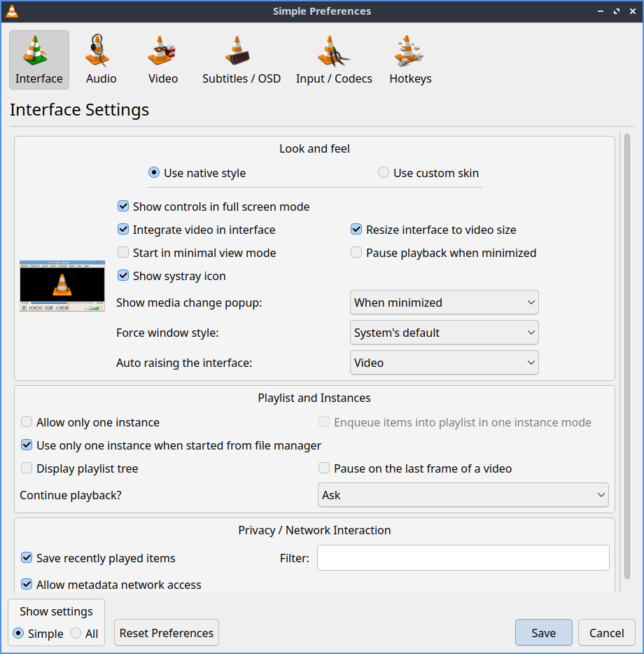Disable Show systray icon checkbox

pos(123,276)
